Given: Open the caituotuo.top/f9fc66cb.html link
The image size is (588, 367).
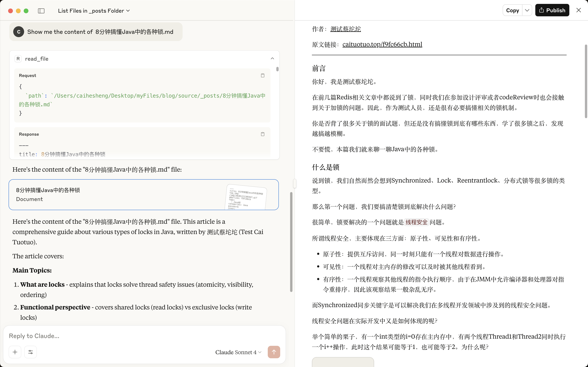Looking at the screenshot, I should click(382, 44).
